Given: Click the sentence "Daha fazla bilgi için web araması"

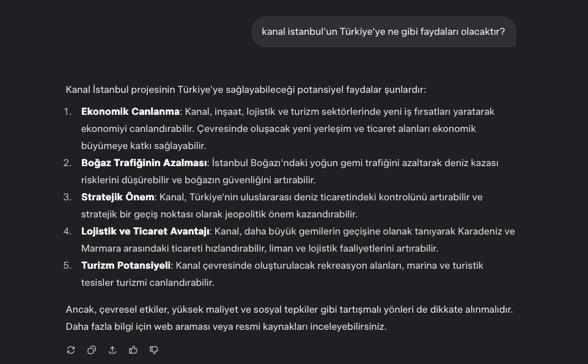Looking at the screenshot, I should point(226,327).
